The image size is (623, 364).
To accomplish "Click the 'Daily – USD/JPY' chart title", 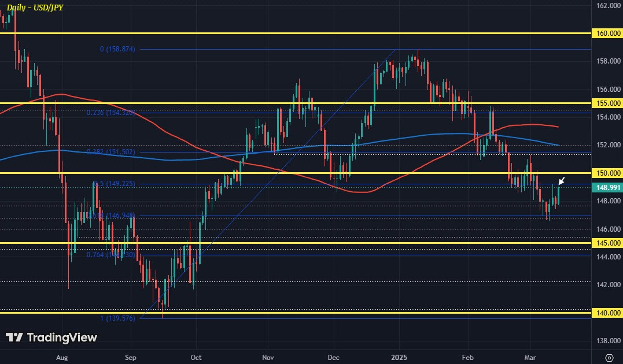I will (x=35, y=7).
